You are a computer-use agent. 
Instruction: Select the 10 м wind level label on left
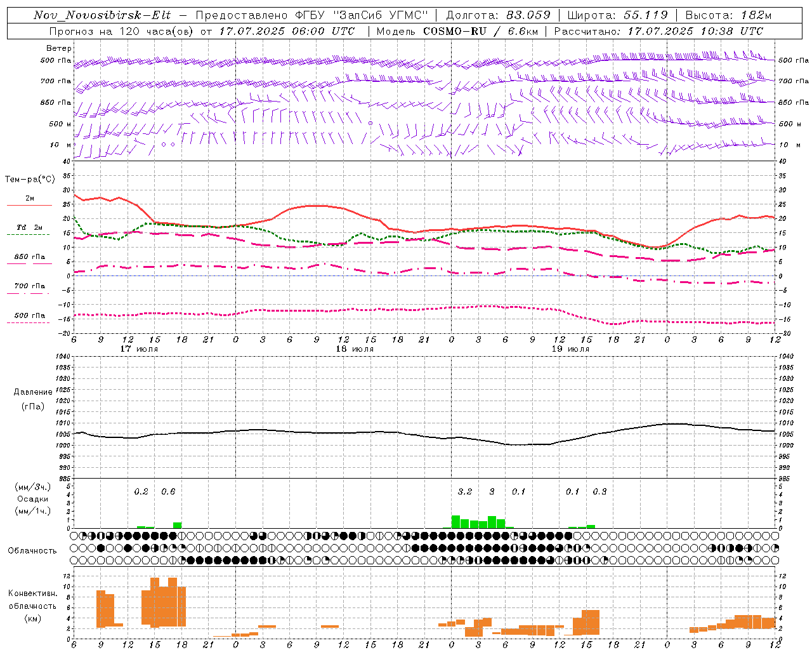(61, 145)
